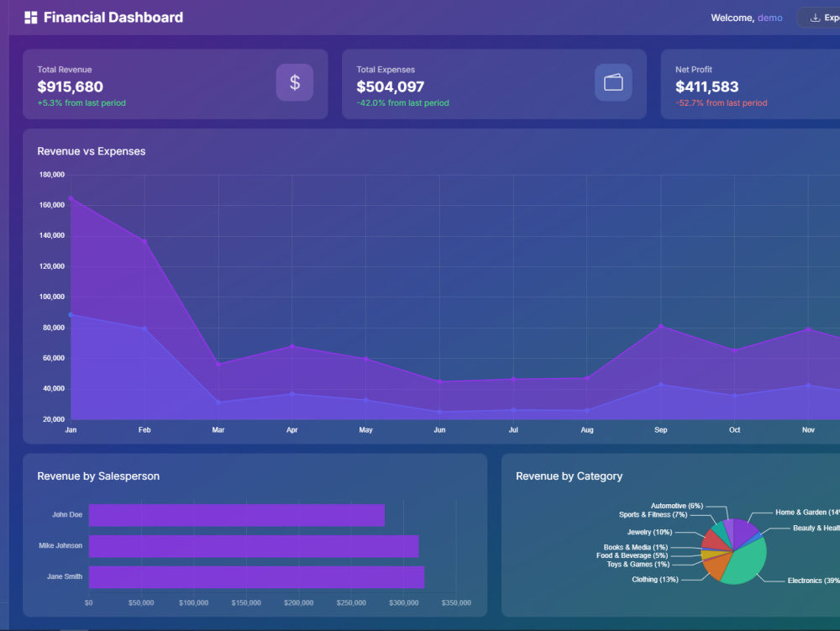Click '-42.0% from last period' text
This screenshot has height=631, width=840.
pyautogui.click(x=403, y=103)
